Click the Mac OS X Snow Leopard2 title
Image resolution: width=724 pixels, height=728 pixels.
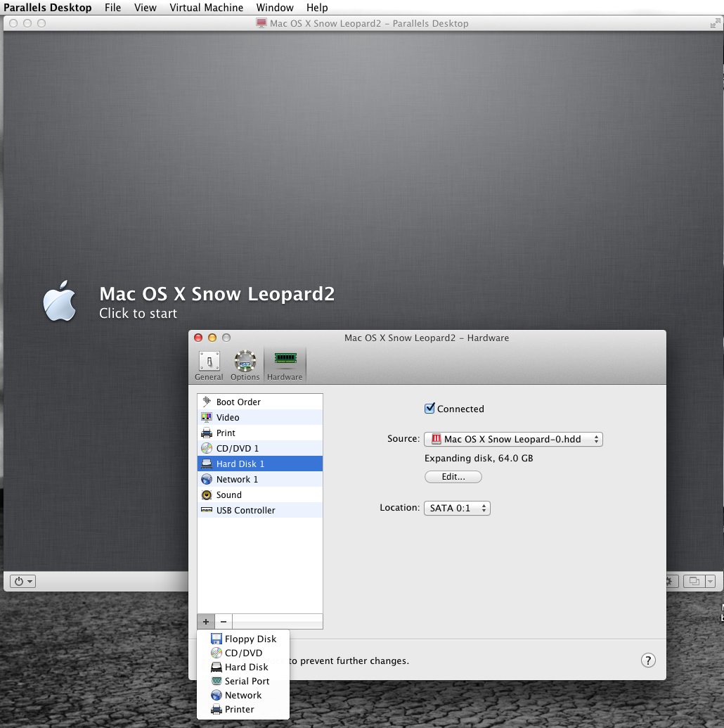coord(216,294)
